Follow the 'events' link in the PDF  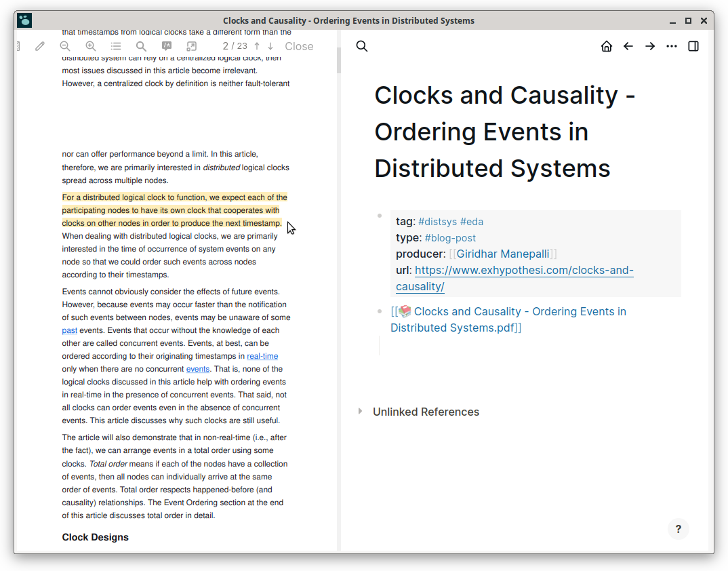(198, 369)
